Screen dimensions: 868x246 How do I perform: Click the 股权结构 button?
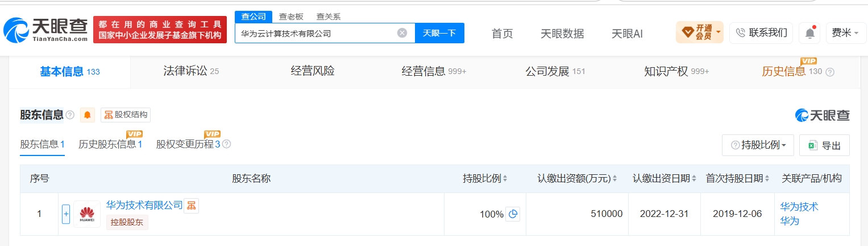(126, 115)
